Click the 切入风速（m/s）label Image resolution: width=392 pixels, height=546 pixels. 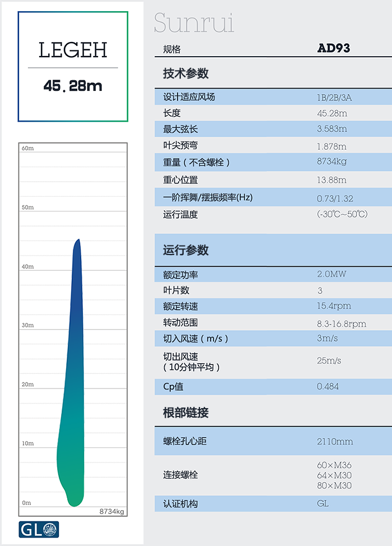[x=195, y=339]
